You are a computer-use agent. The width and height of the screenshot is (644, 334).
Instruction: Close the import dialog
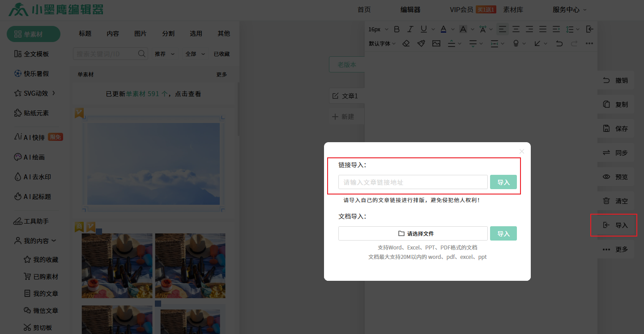click(521, 151)
